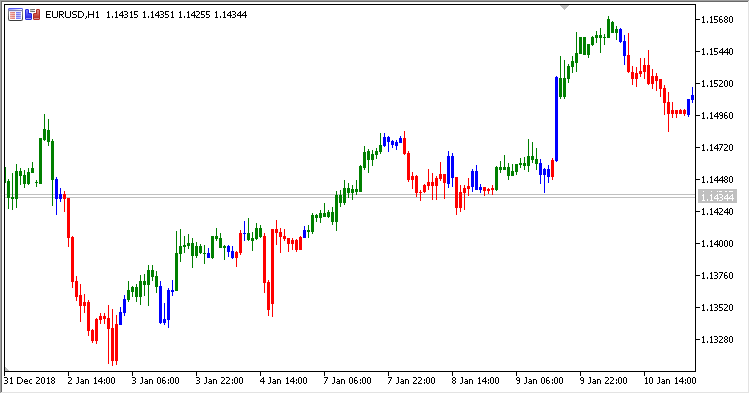Click the high price value 1.14351

[158, 15]
